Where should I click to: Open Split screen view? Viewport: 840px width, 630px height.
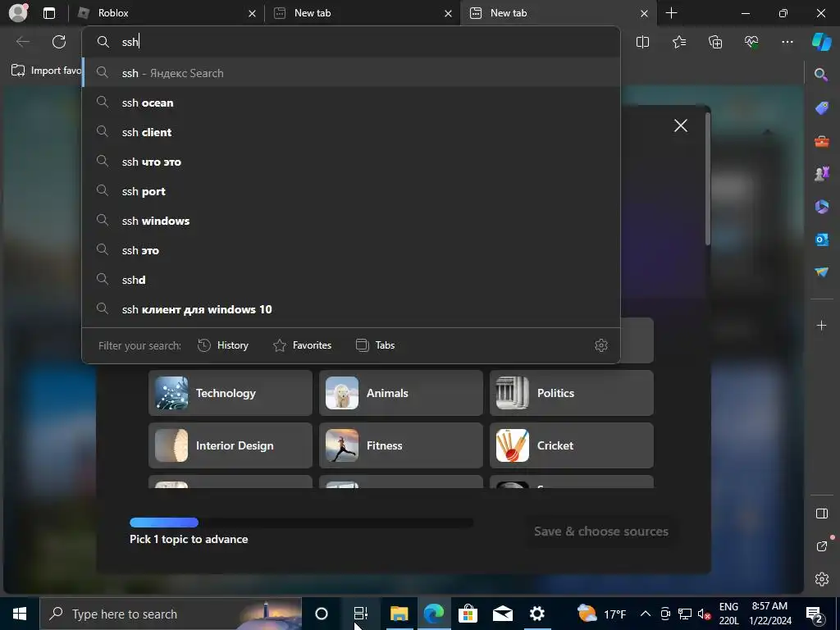click(x=642, y=42)
